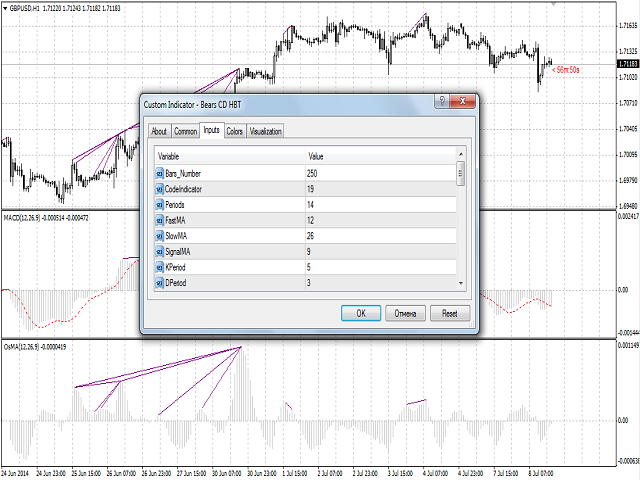Click the Отмена cancel button

pyautogui.click(x=405, y=313)
